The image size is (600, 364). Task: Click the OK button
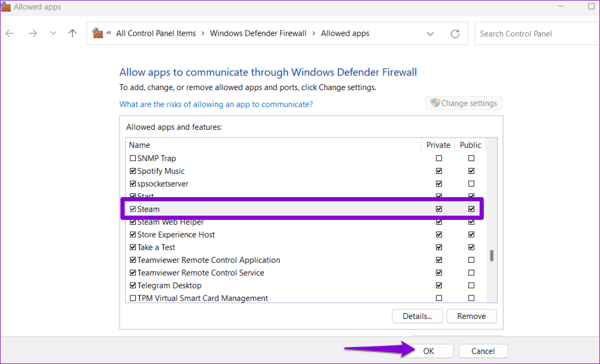click(429, 351)
